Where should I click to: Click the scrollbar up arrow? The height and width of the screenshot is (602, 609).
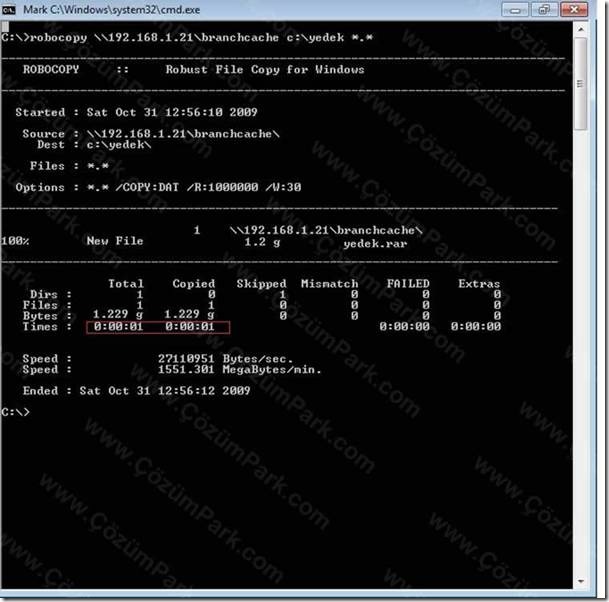click(x=581, y=30)
